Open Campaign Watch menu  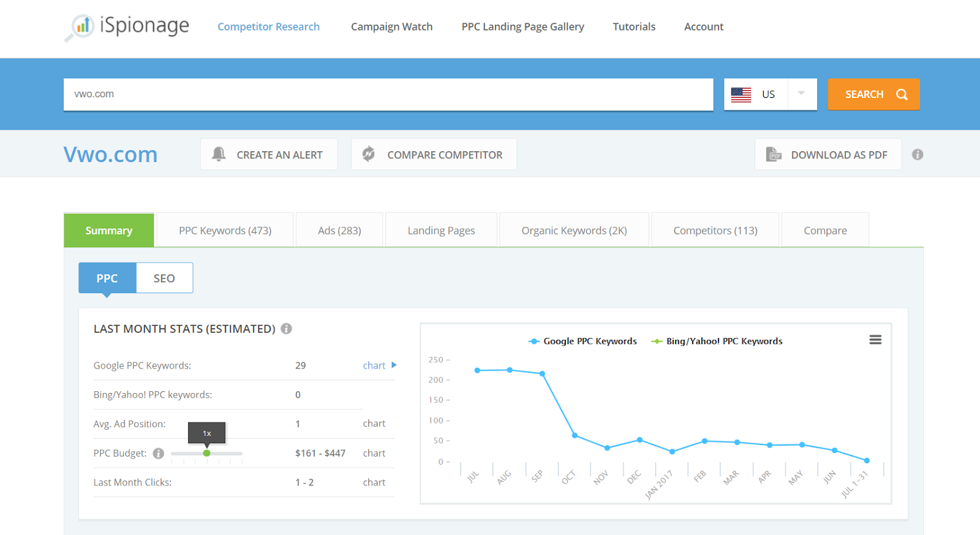tap(391, 27)
